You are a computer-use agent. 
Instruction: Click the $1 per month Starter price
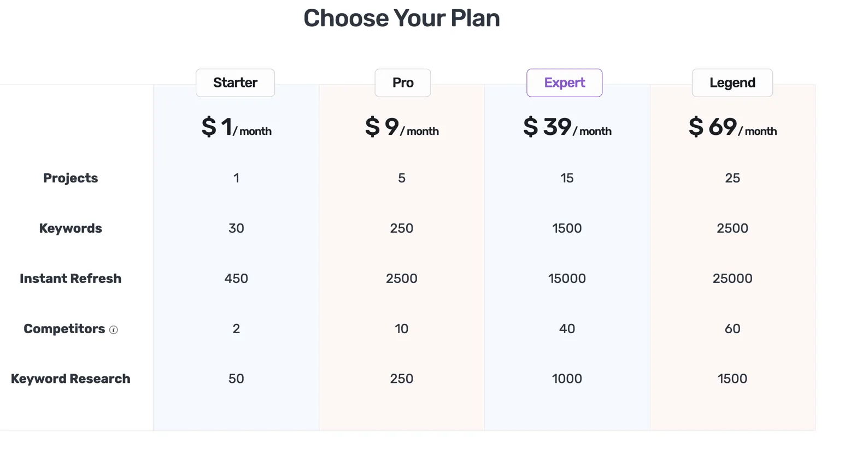click(236, 127)
